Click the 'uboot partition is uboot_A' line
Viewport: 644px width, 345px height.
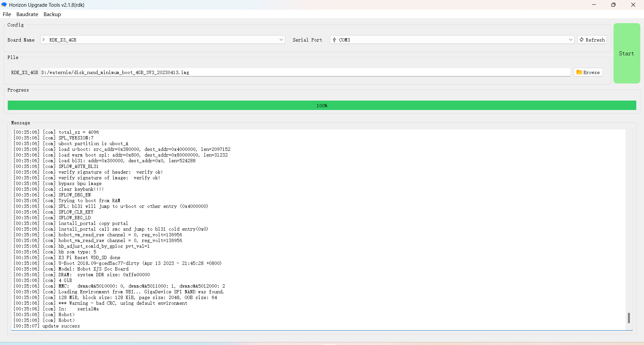[71, 143]
